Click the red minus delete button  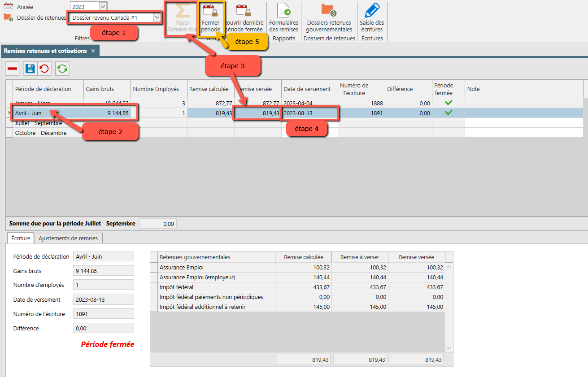pos(13,69)
